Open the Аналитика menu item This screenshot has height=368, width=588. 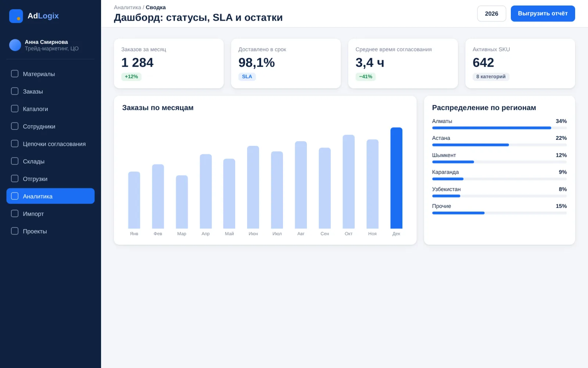pos(50,196)
